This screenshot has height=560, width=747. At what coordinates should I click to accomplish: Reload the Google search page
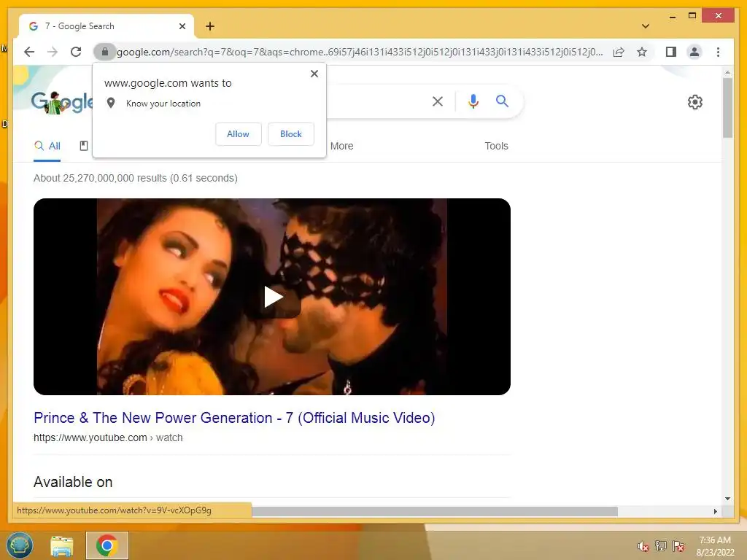(x=76, y=52)
